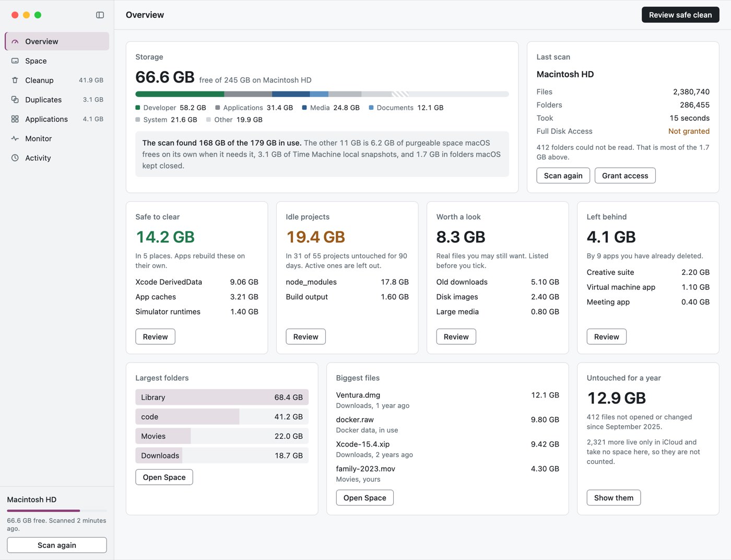Viewport: 731px width, 560px height.
Task: Click Scan again in the Last scan card
Action: (563, 176)
